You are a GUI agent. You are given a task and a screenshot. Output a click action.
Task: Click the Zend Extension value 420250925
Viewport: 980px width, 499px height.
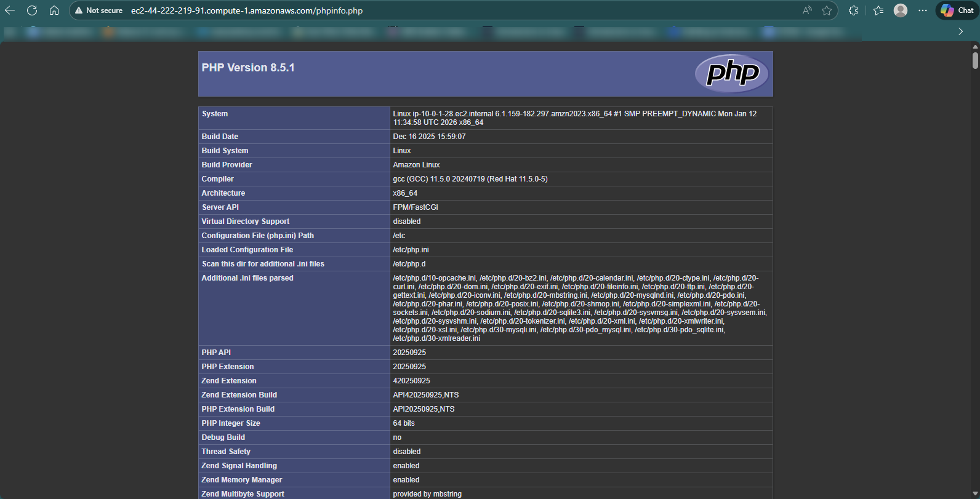(x=411, y=381)
